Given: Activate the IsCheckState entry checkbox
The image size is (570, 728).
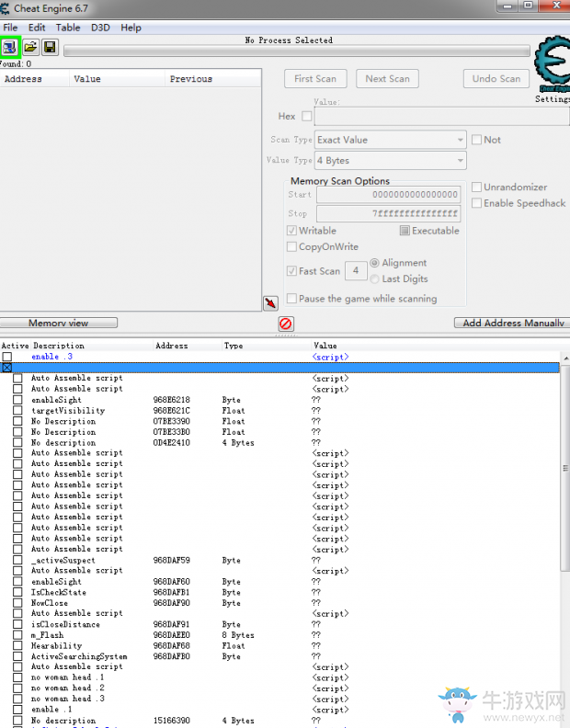Looking at the screenshot, I should [17, 592].
